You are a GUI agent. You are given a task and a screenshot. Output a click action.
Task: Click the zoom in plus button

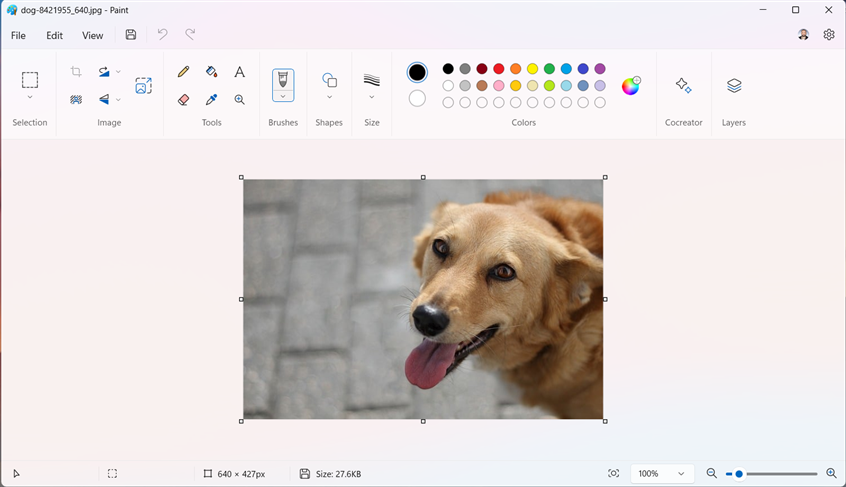coord(831,473)
